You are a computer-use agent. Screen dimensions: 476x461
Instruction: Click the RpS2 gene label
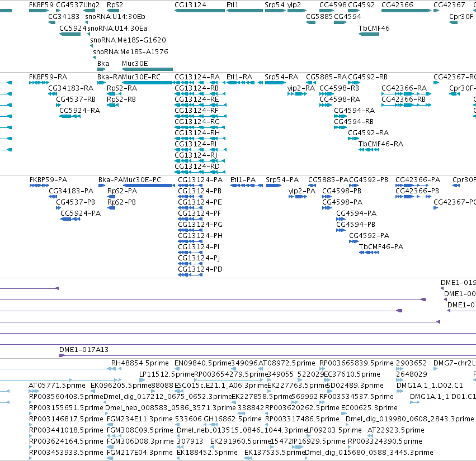click(x=115, y=5)
